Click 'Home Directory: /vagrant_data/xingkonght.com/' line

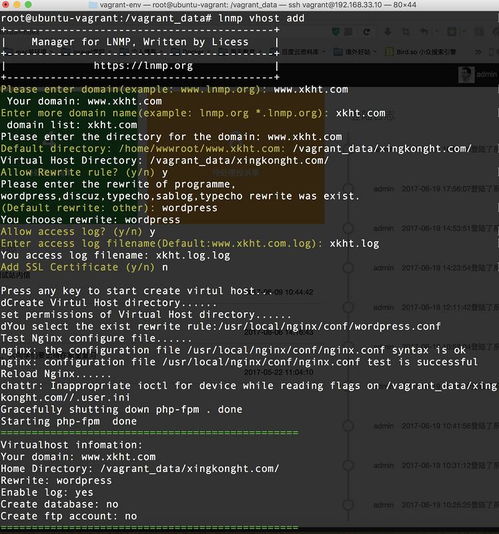(140, 469)
